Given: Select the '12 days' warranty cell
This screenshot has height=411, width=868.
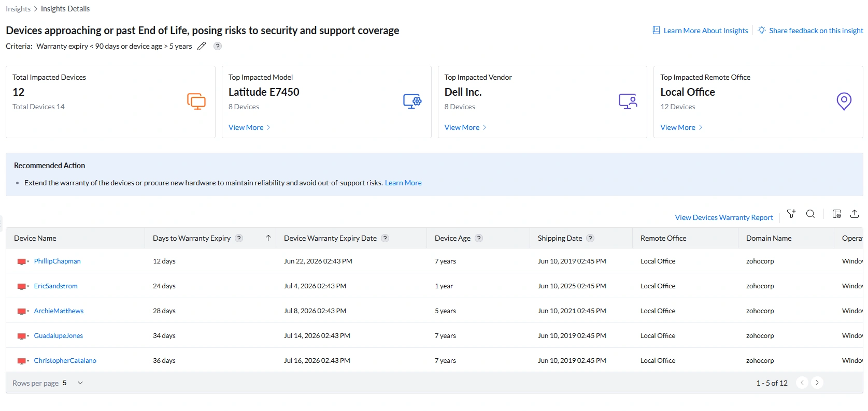Looking at the screenshot, I should click(x=164, y=261).
